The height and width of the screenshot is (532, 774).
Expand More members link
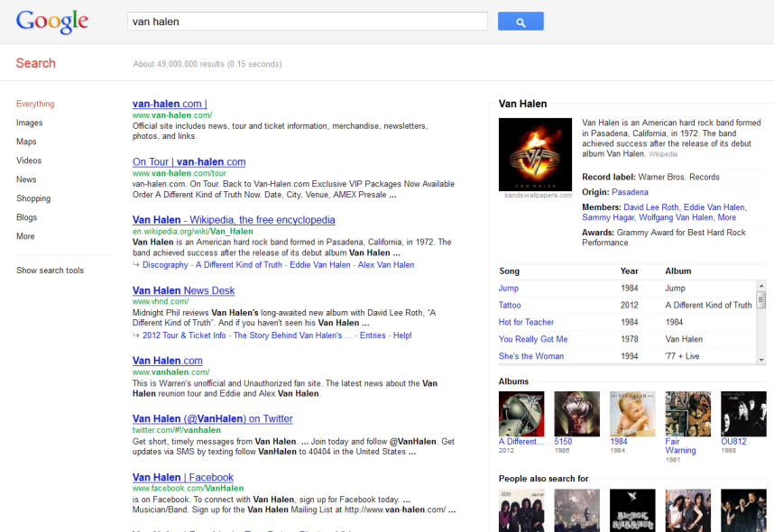point(726,217)
